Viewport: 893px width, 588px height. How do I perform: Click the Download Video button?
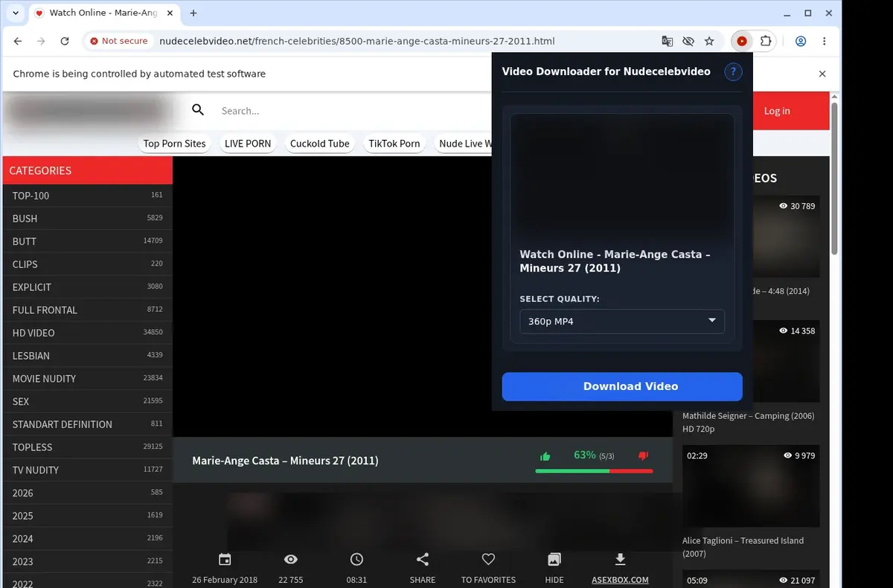(622, 386)
